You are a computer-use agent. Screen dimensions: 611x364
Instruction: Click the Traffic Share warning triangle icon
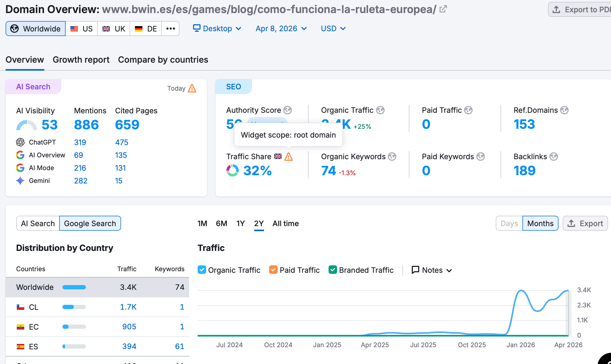[289, 157]
